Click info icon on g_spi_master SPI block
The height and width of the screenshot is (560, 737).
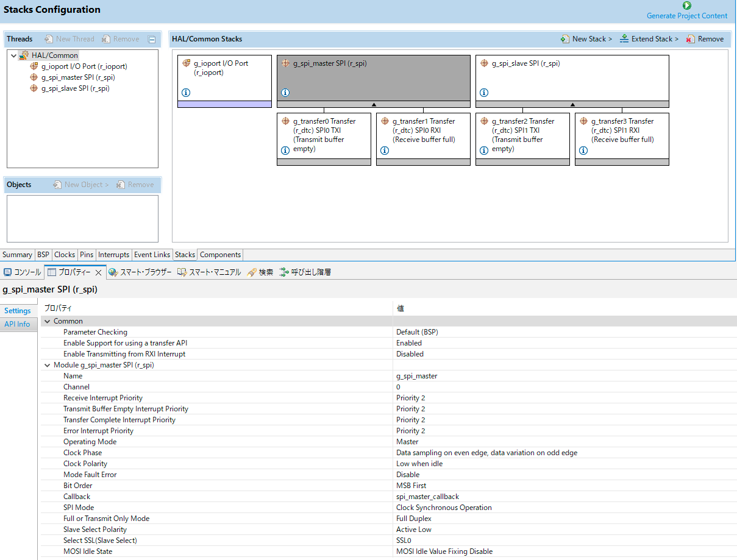pyautogui.click(x=285, y=93)
